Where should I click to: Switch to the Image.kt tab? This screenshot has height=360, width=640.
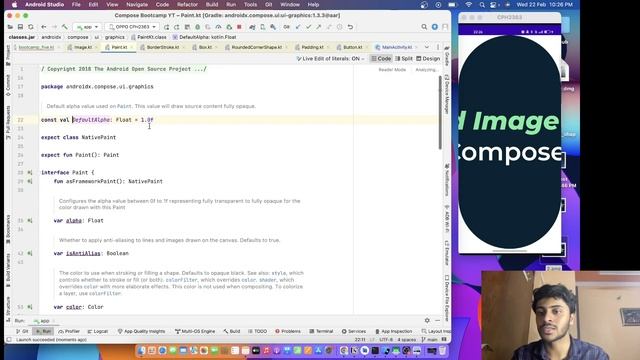pos(82,47)
